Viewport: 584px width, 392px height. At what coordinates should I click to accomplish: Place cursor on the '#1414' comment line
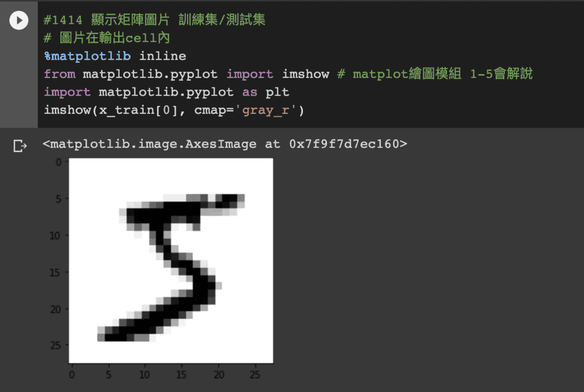click(155, 20)
